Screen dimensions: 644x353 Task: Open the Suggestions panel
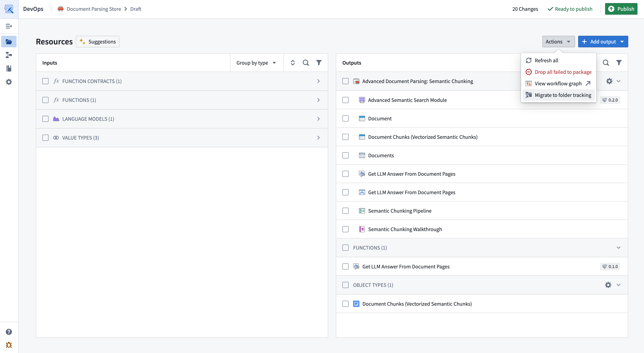click(x=98, y=42)
